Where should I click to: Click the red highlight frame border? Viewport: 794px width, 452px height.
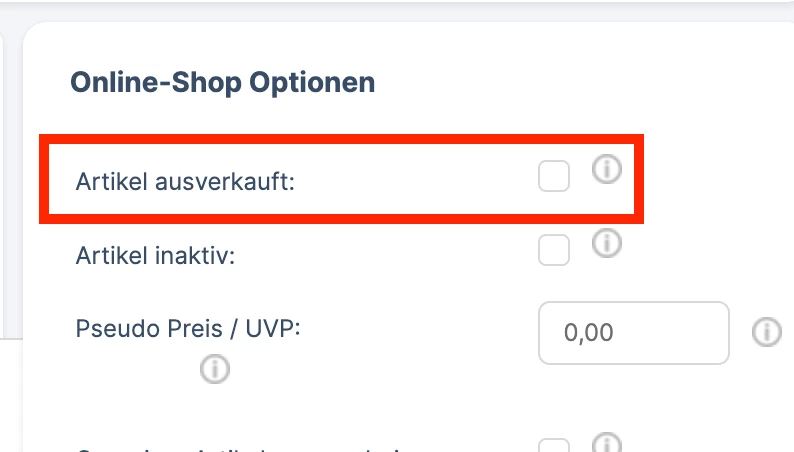tap(341, 139)
